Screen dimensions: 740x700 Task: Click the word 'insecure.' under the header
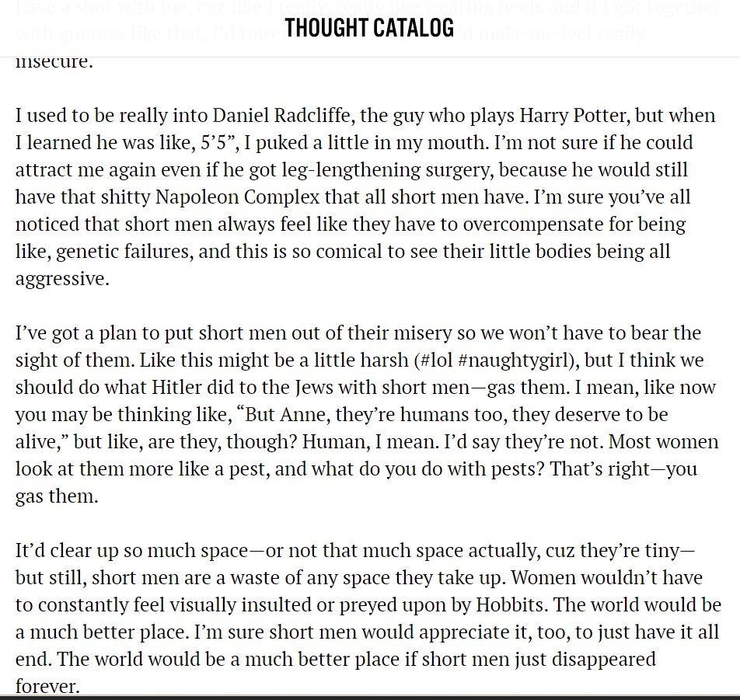point(54,61)
